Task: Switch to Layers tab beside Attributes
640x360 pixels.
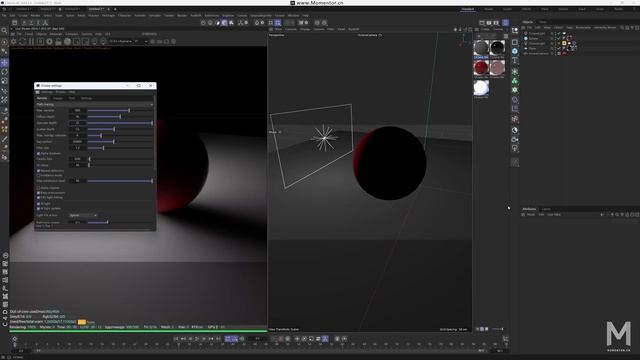Action: [x=546, y=209]
